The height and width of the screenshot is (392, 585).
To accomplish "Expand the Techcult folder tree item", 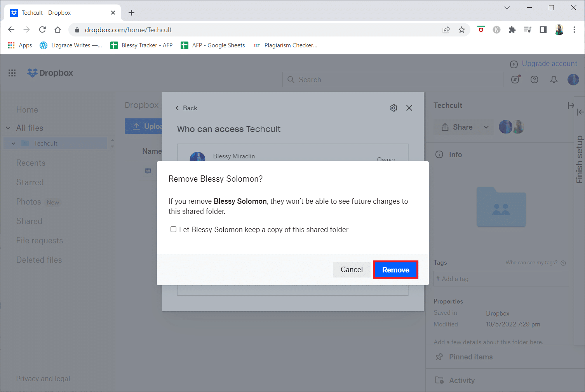I will pyautogui.click(x=13, y=143).
